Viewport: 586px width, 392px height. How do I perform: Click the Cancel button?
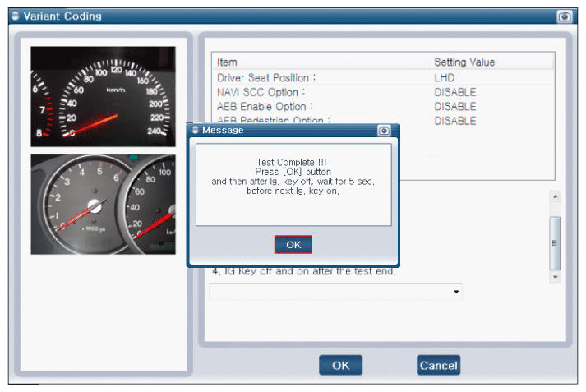(x=438, y=365)
